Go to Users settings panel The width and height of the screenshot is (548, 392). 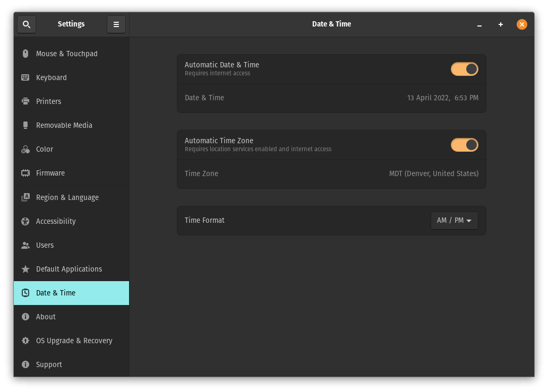click(71, 246)
